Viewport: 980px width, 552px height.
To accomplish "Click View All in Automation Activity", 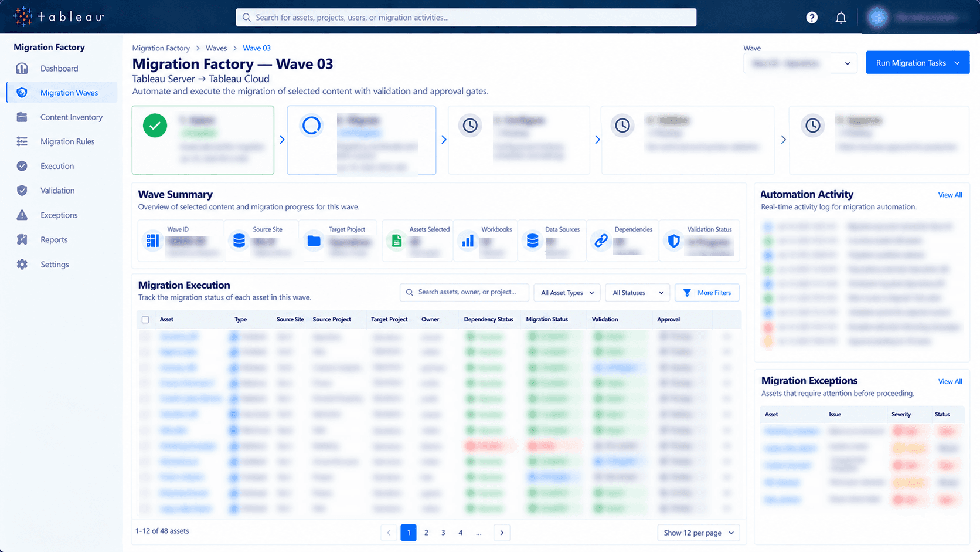I will pos(950,195).
